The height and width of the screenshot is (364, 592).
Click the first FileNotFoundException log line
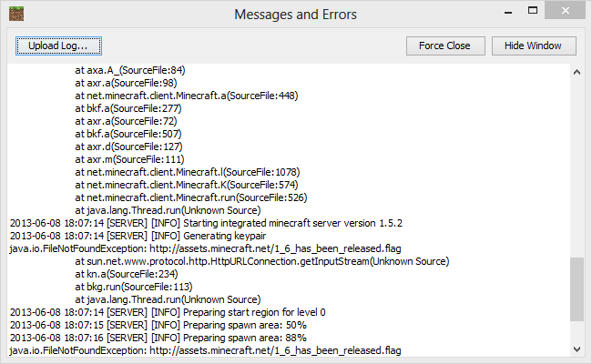point(205,248)
